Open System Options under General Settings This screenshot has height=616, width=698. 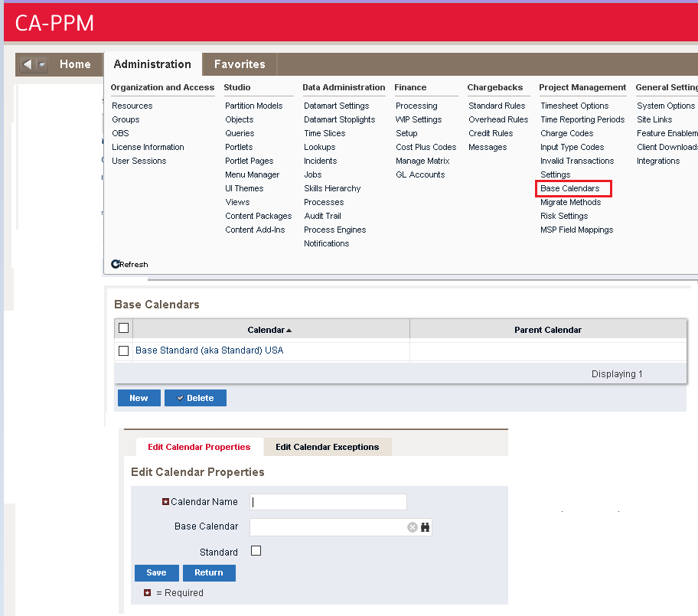tap(666, 106)
